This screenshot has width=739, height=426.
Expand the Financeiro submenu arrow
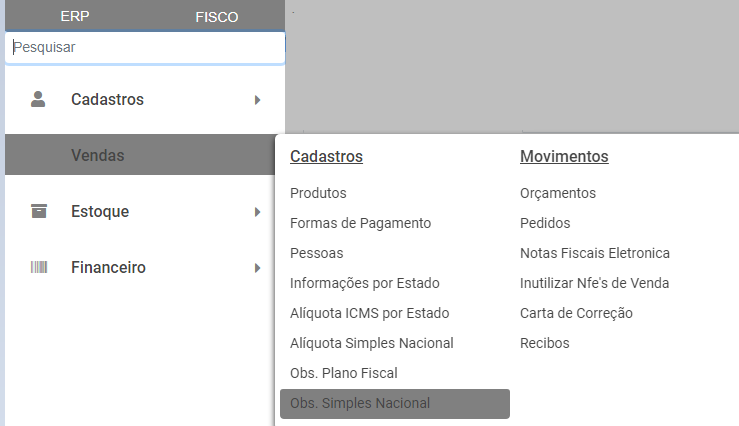tap(257, 268)
